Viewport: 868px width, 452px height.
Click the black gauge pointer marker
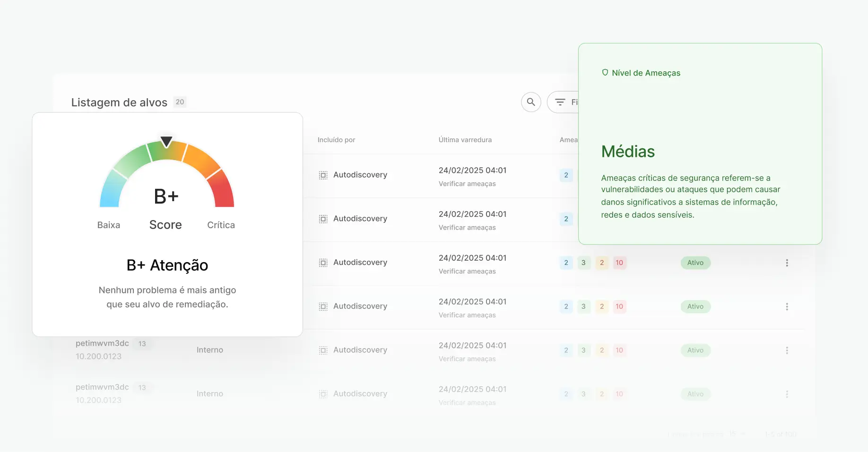coord(166,141)
